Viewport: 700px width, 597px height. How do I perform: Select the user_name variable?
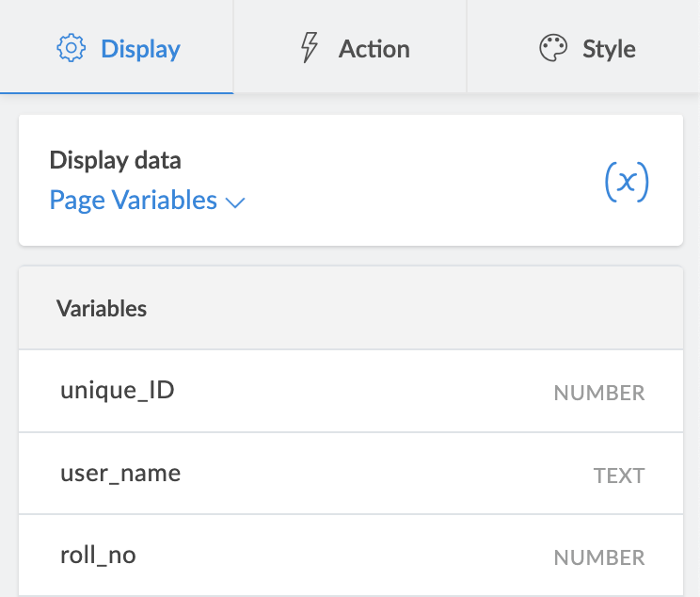120,473
